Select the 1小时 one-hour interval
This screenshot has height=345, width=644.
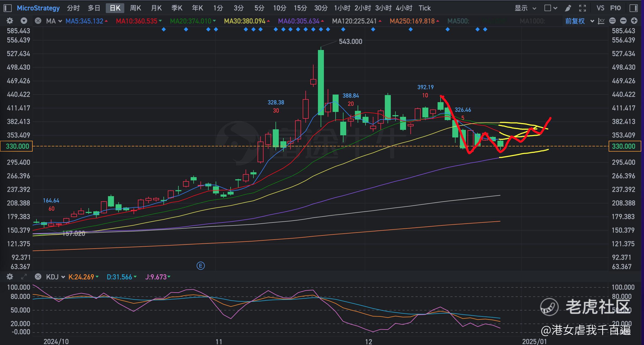pyautogui.click(x=342, y=8)
